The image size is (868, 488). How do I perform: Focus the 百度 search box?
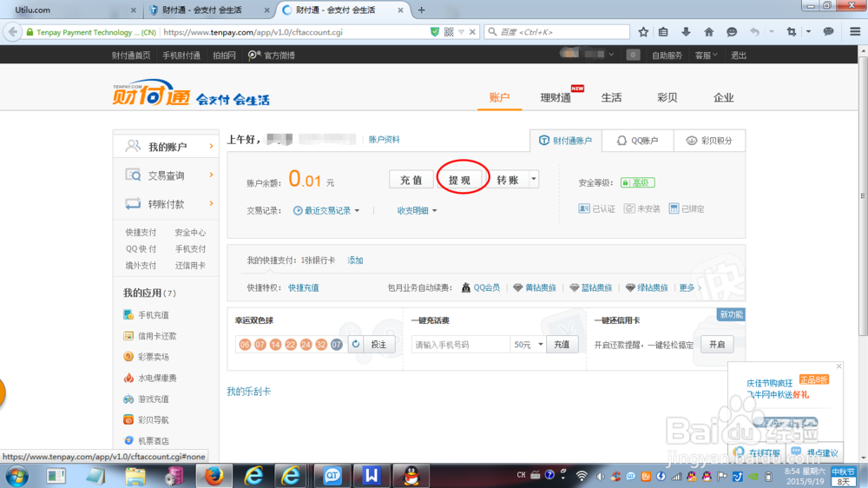point(557,32)
